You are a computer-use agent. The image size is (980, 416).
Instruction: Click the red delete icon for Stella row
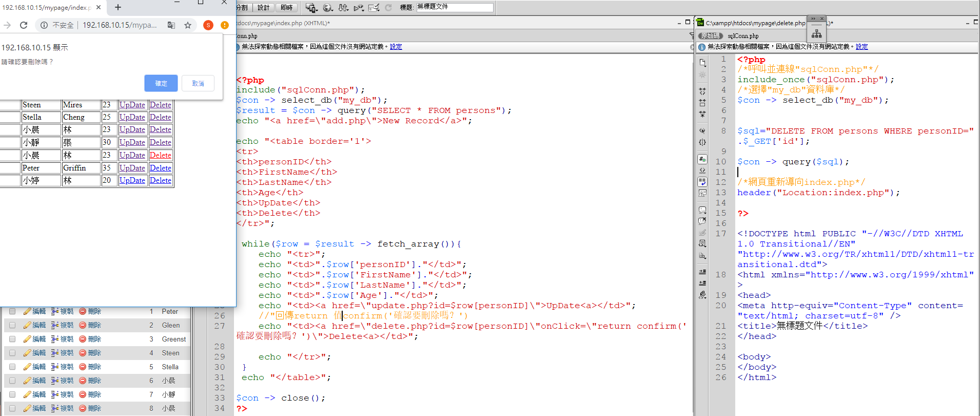pos(83,367)
